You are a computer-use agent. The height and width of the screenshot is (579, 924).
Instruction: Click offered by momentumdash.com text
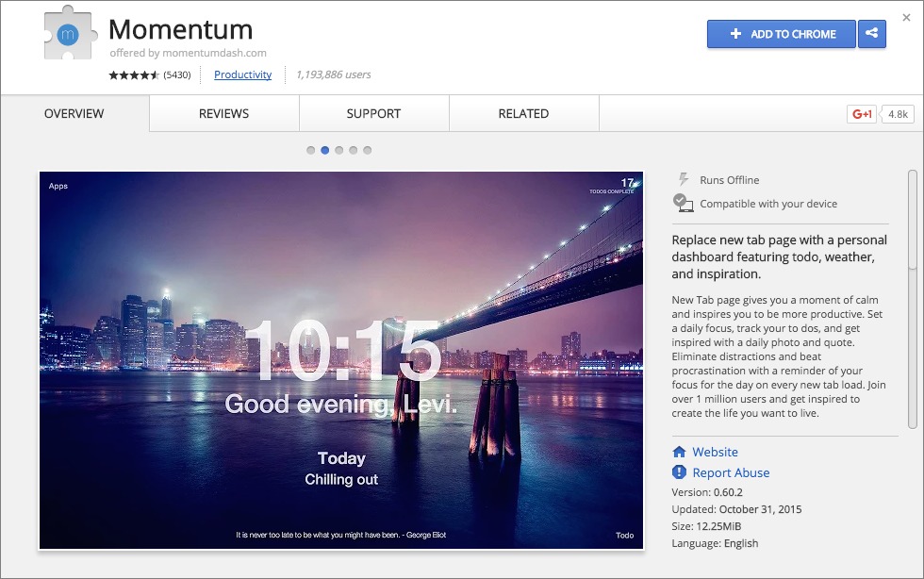point(188,53)
